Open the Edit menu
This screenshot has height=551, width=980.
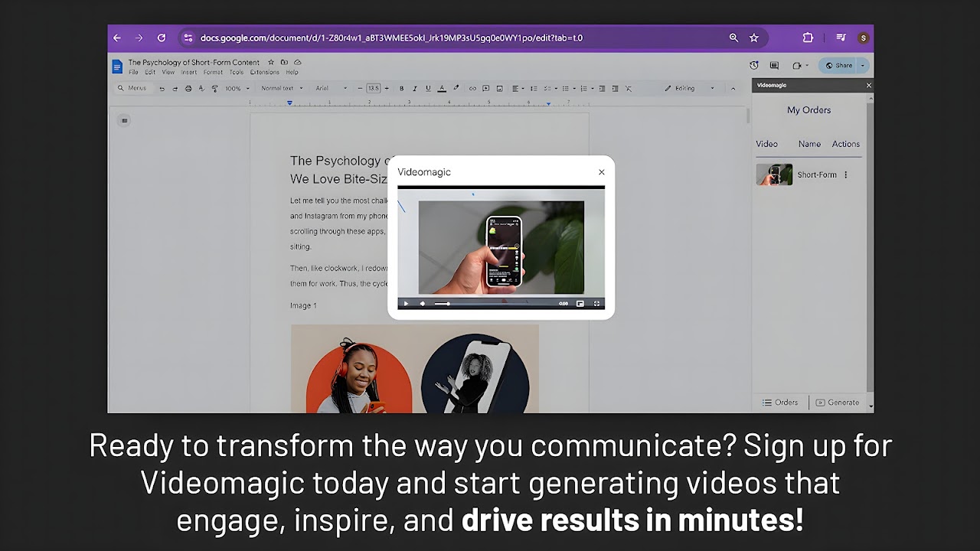pos(150,73)
